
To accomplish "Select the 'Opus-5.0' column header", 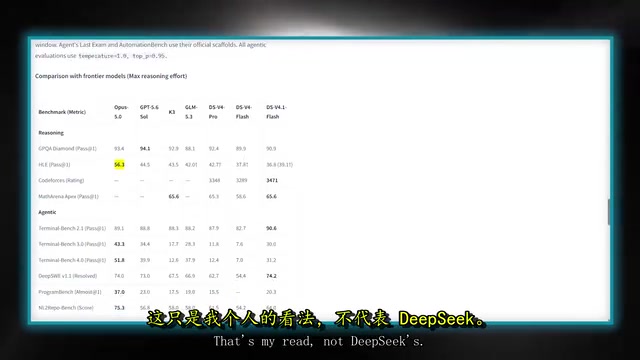I will [121, 112].
